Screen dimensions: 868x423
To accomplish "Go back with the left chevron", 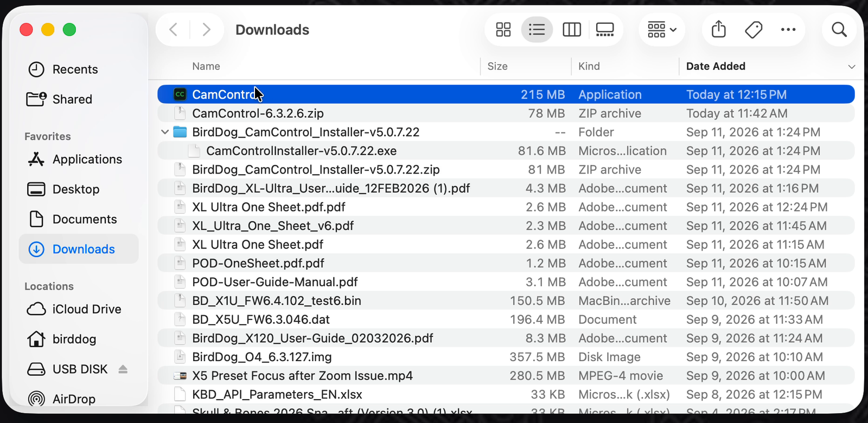I will click(174, 29).
